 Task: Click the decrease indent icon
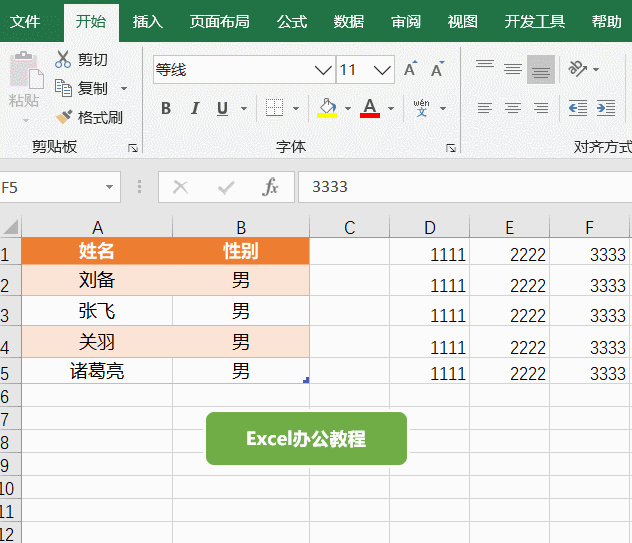point(578,108)
